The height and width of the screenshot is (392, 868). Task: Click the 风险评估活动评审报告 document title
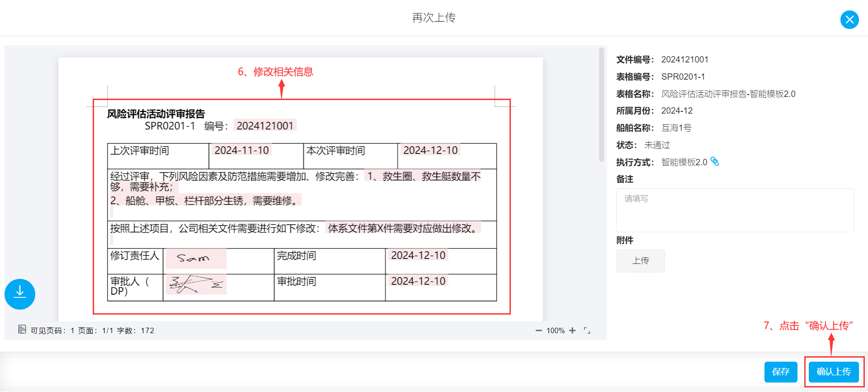pyautogui.click(x=156, y=114)
